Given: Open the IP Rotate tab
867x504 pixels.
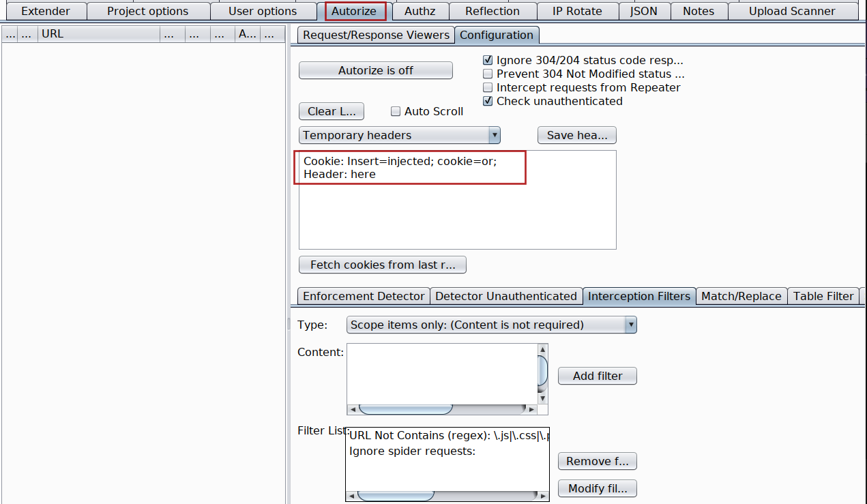Looking at the screenshot, I should (577, 11).
